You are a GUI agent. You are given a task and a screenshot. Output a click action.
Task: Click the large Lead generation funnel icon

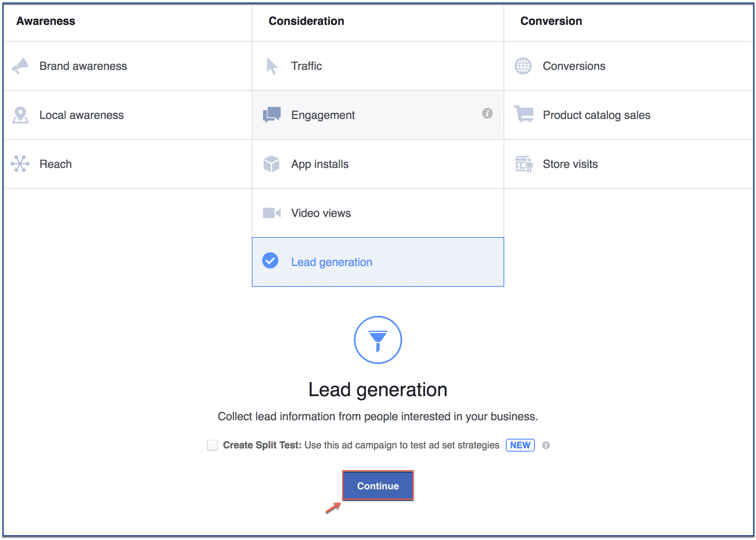pyautogui.click(x=378, y=340)
